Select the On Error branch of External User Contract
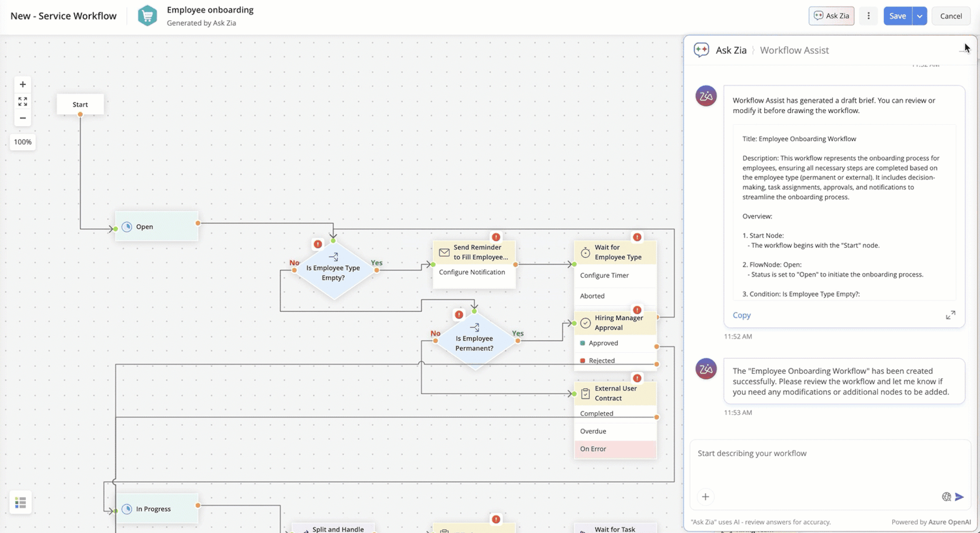Image resolution: width=980 pixels, height=533 pixels. [x=593, y=449]
